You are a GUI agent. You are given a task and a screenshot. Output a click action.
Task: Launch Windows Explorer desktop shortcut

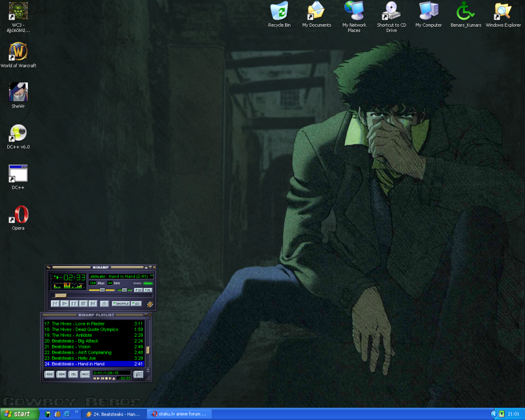click(503, 14)
